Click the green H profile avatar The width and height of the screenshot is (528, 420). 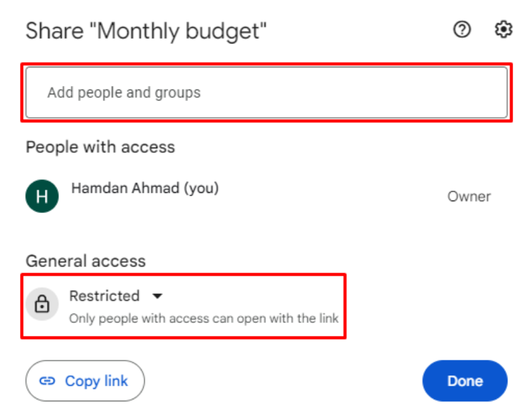coord(42,196)
